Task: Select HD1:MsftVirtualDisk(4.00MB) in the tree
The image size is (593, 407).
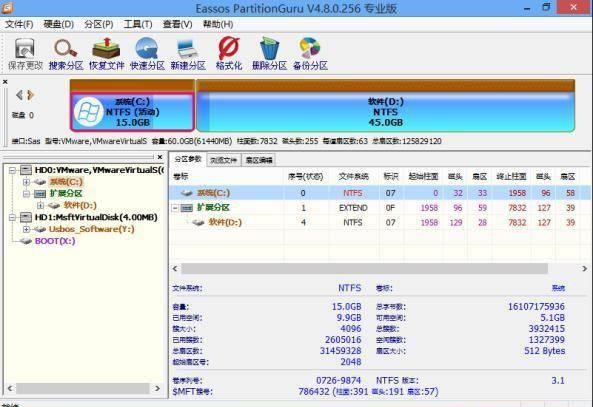Action: click(96, 217)
